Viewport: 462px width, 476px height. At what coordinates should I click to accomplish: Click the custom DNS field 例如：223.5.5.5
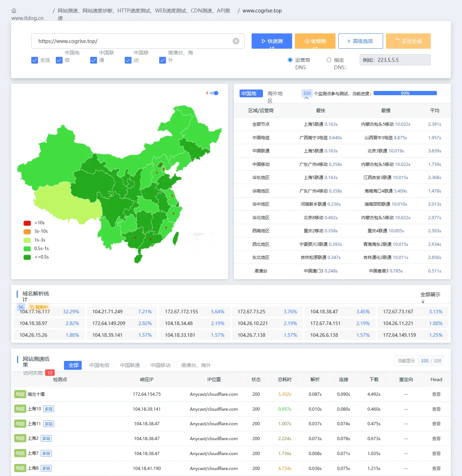pos(395,60)
